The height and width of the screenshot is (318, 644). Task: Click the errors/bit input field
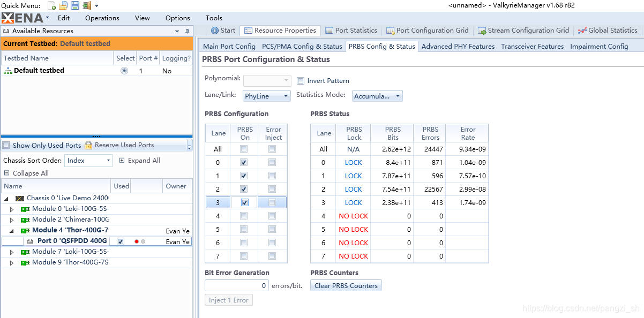[237, 285]
